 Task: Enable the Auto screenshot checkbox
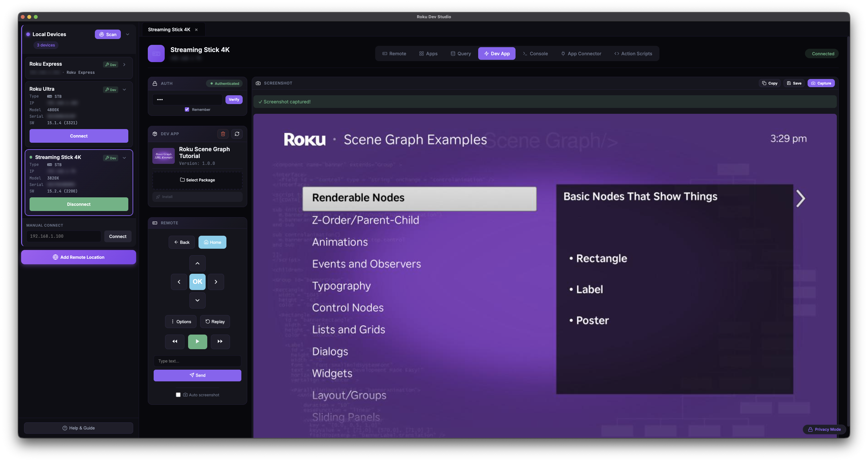(x=178, y=395)
